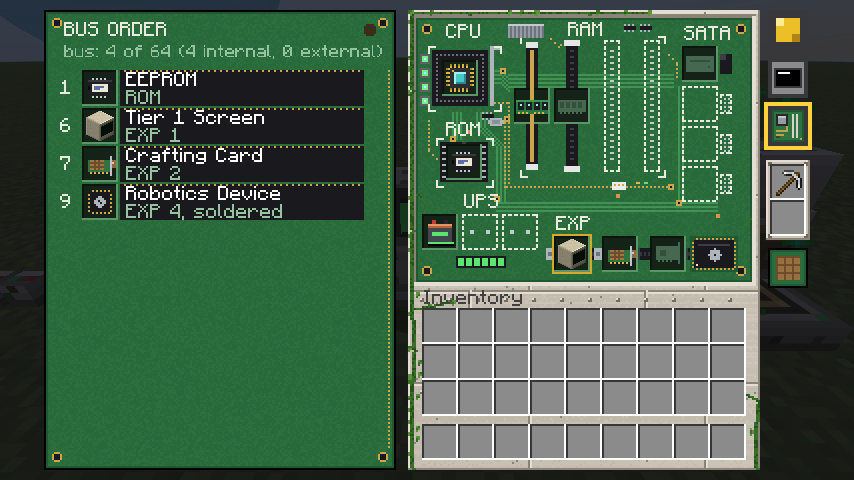Image resolution: width=854 pixels, height=480 pixels.
Task: Select the soldered robotics device in the EXP row
Action: (714, 254)
